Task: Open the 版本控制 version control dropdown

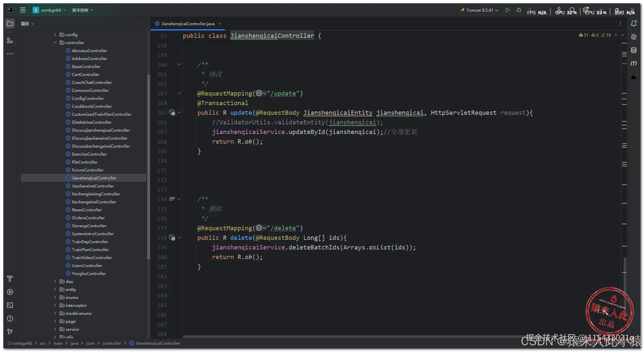Action: 83,10
